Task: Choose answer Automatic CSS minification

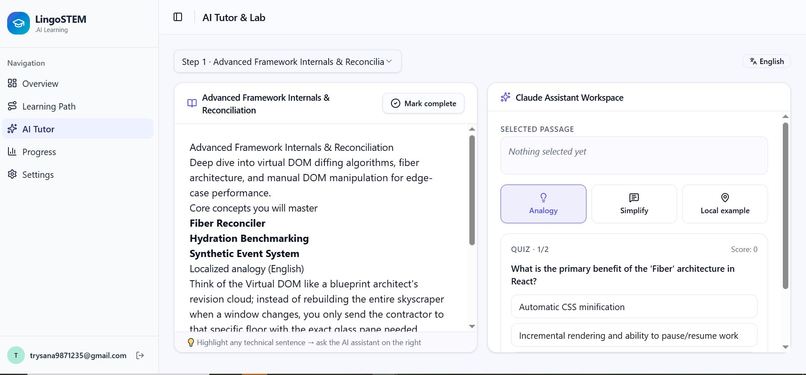Action: pyautogui.click(x=634, y=307)
